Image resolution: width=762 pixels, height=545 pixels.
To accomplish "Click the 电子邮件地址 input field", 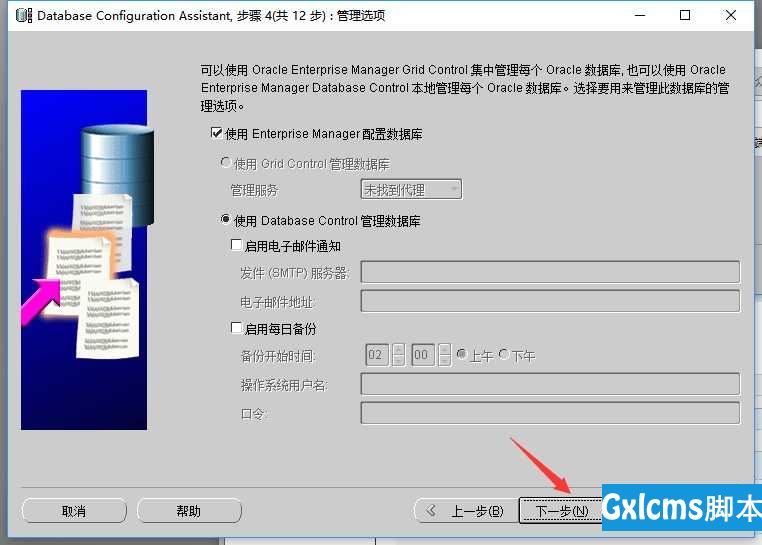I will [550, 301].
